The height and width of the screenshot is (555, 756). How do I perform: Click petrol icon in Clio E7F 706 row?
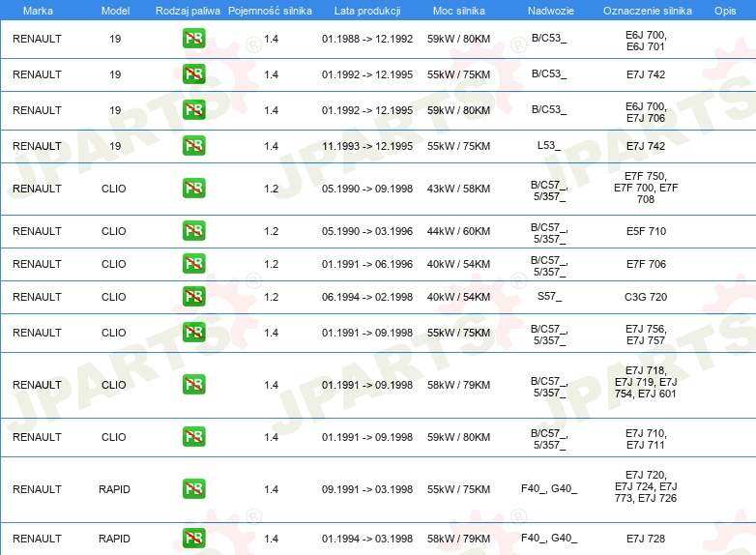193,264
